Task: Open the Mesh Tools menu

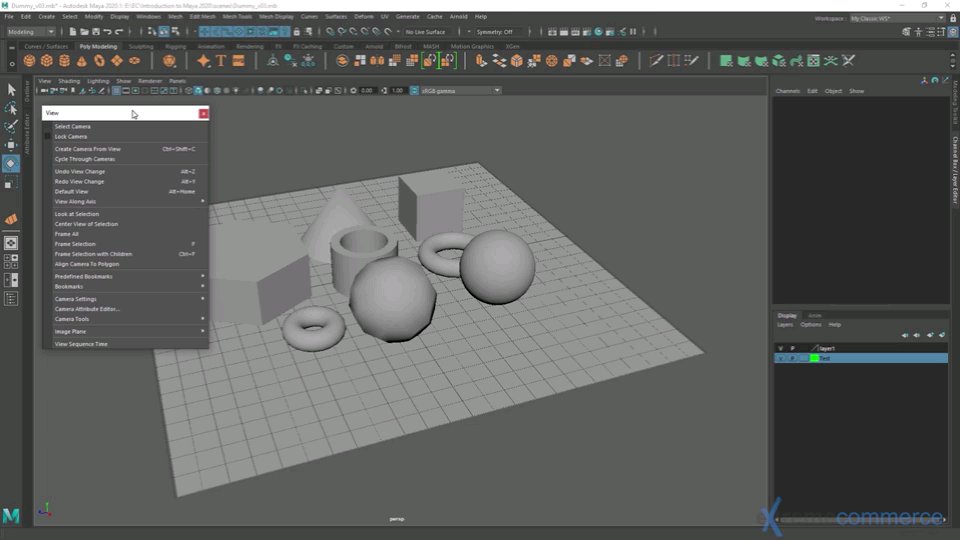Action: click(237, 17)
